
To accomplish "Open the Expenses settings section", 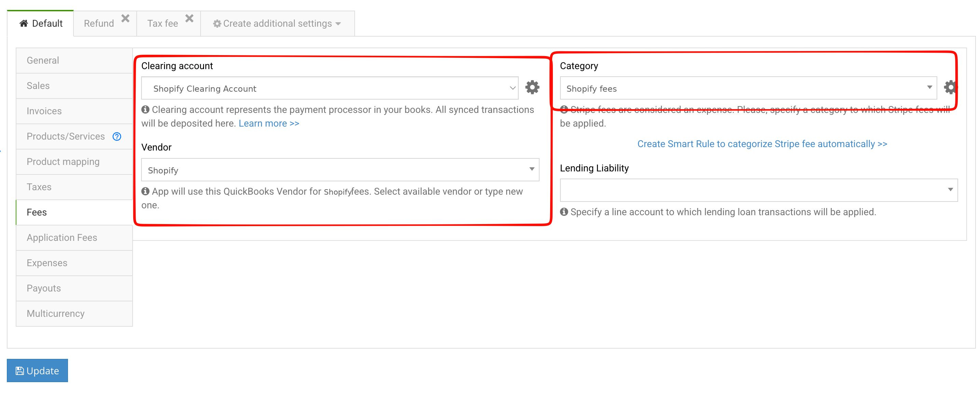I will click(x=74, y=263).
